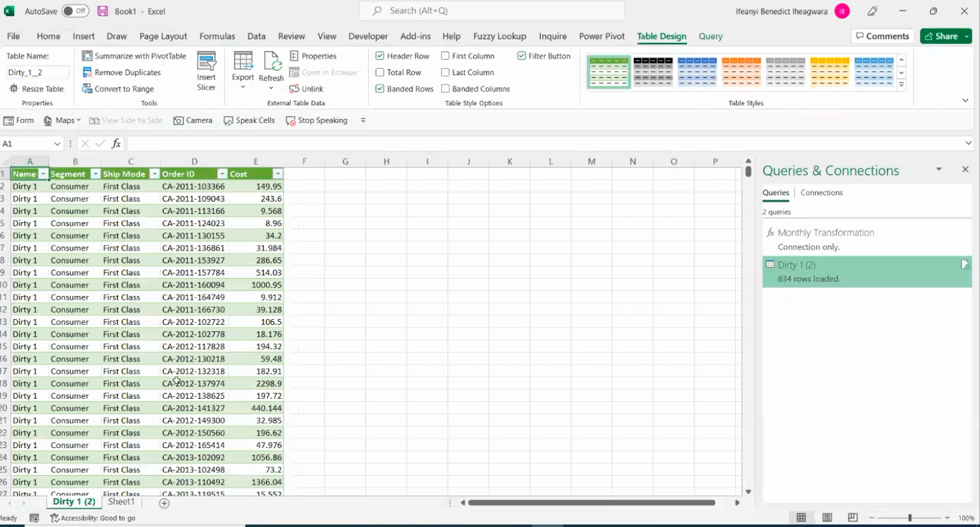Click the Search box in title bar
Viewport: 980px width, 527px height.
point(492,11)
